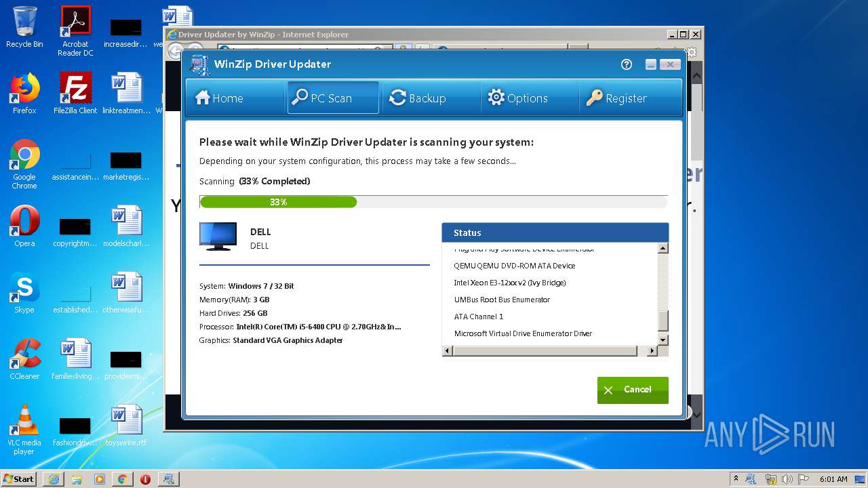
Task: Click the WinZip Driver Updater taskbar button
Action: [168, 479]
